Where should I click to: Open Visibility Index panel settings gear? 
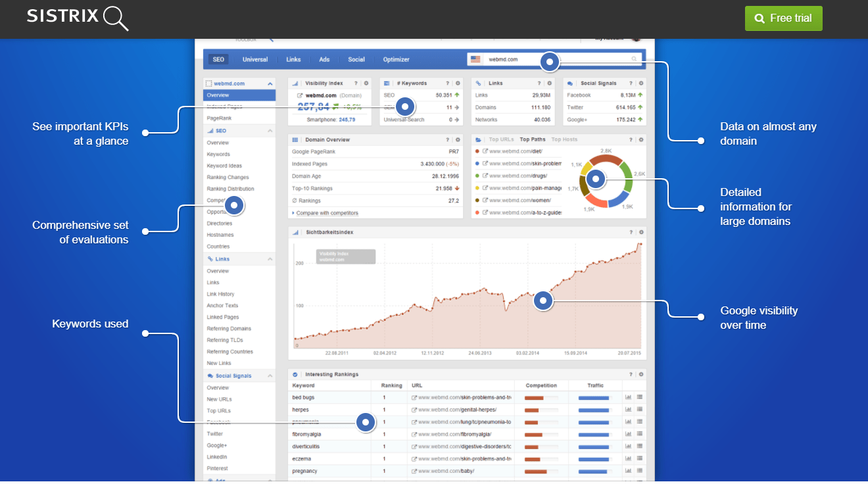[x=366, y=84]
